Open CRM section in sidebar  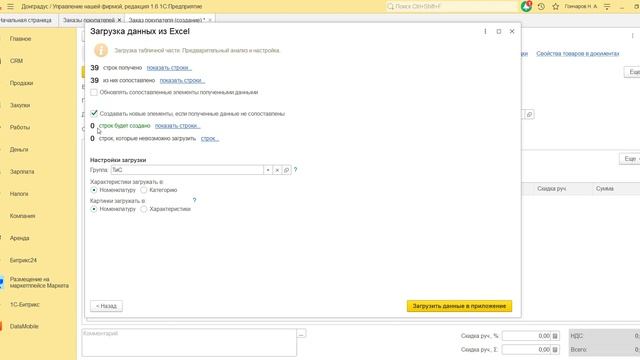pos(16,61)
